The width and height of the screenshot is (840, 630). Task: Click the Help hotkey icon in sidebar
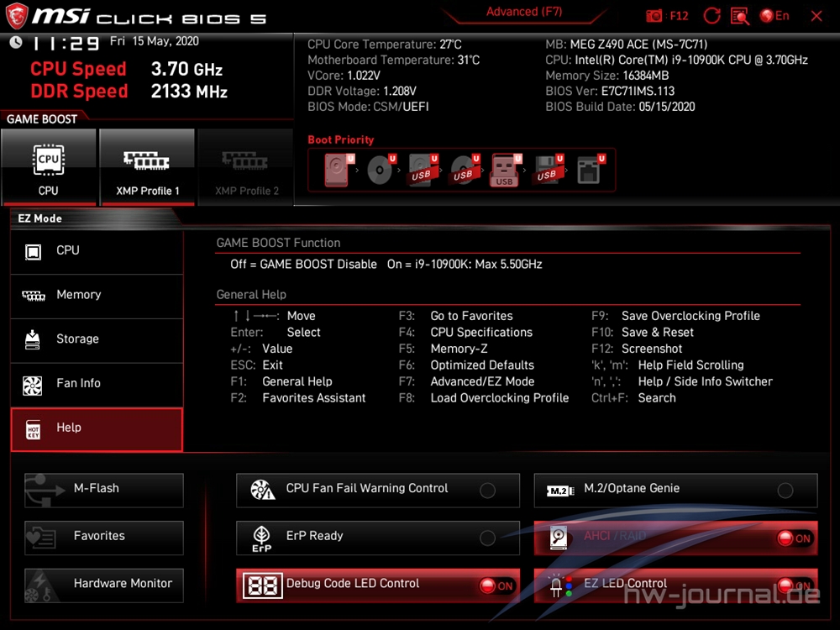click(34, 429)
